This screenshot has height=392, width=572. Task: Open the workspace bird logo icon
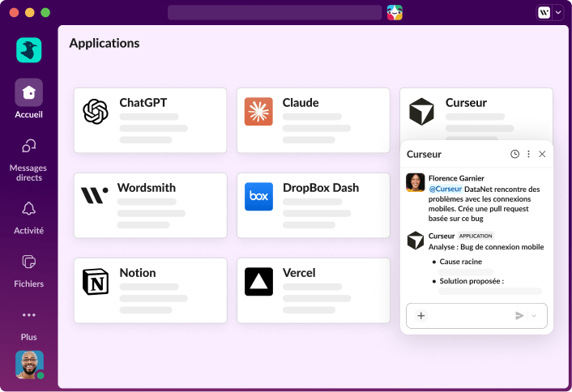pos(29,50)
